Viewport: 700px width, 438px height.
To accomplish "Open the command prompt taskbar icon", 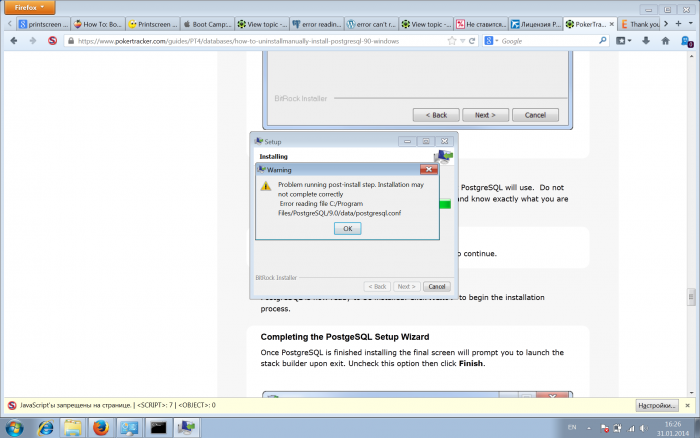I will (158, 428).
